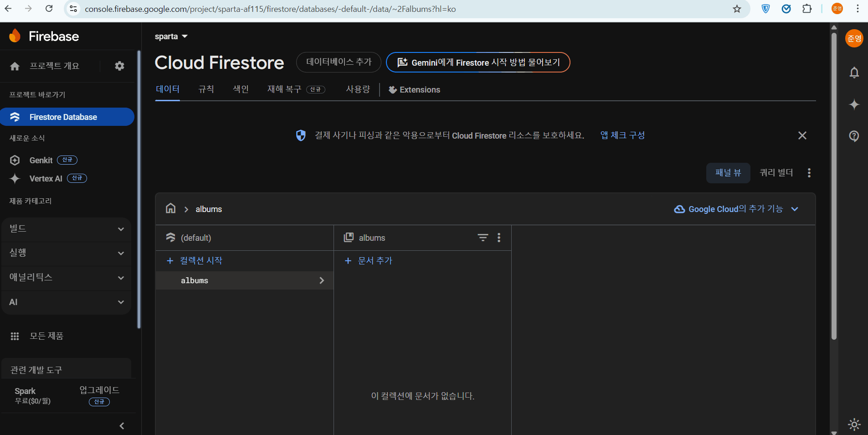Open the browser extensions puzzle icon

tap(807, 9)
